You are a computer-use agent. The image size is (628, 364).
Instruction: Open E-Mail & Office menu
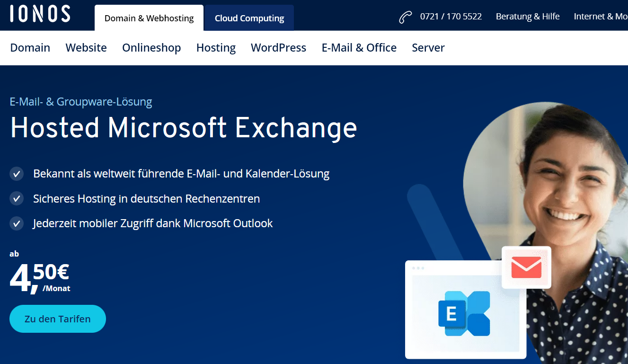point(359,48)
